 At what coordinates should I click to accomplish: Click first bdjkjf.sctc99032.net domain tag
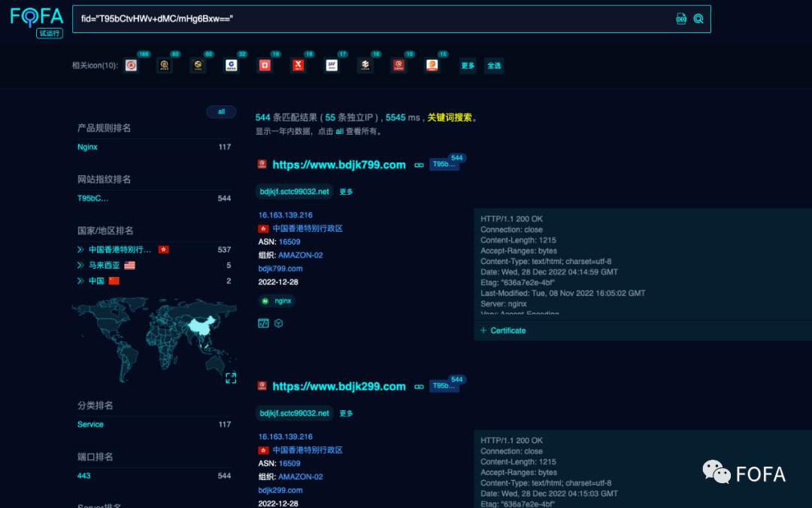pyautogui.click(x=294, y=192)
